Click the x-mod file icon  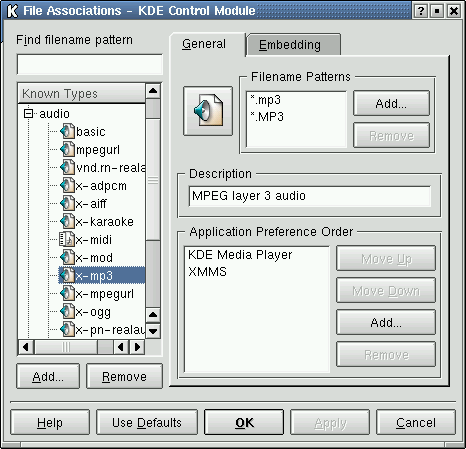coord(67,257)
